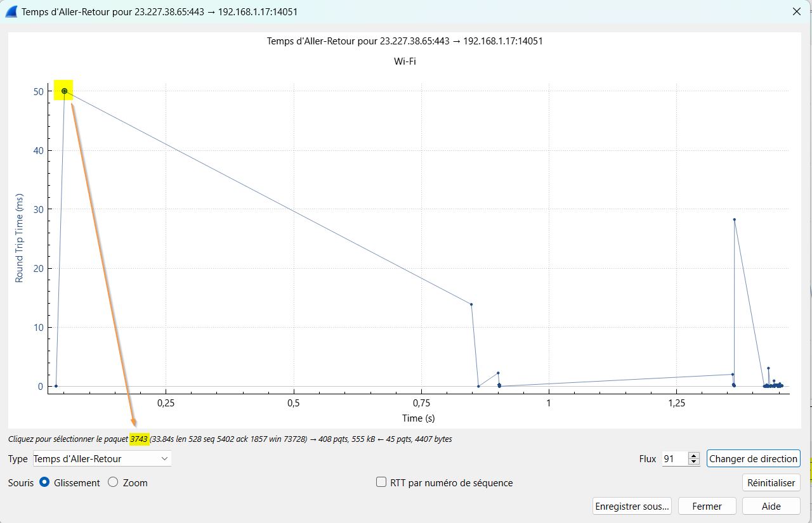Select the Zoom mouse mode
This screenshot has height=523, width=812.
(114, 482)
